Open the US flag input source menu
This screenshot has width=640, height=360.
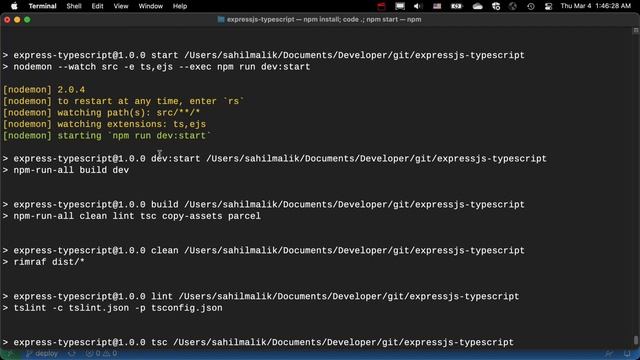[437, 6]
